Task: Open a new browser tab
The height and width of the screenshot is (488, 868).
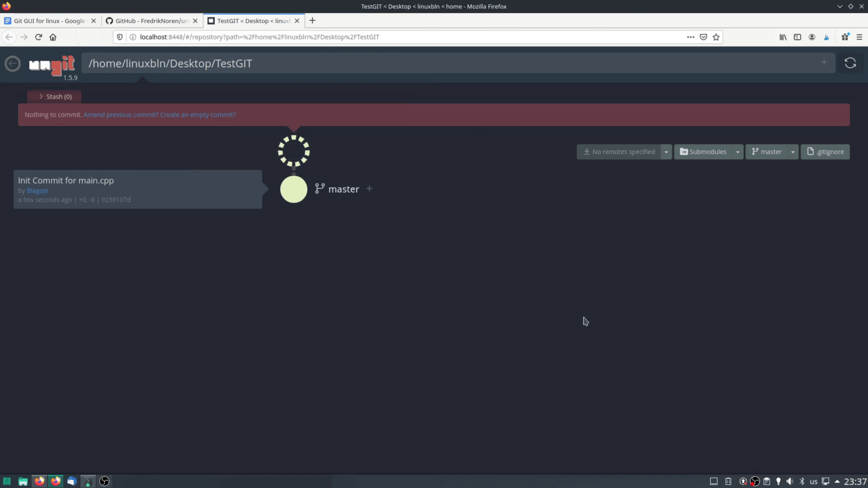Action: 312,21
